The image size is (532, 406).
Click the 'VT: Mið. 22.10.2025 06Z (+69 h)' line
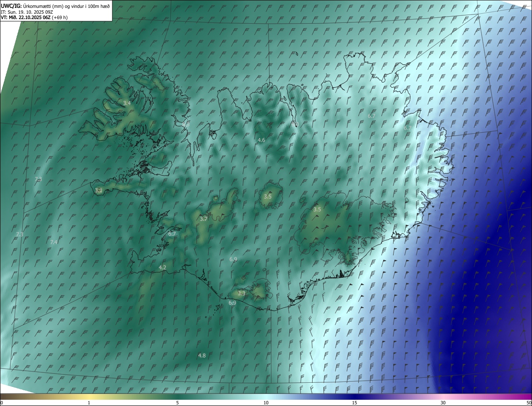click(x=34, y=17)
